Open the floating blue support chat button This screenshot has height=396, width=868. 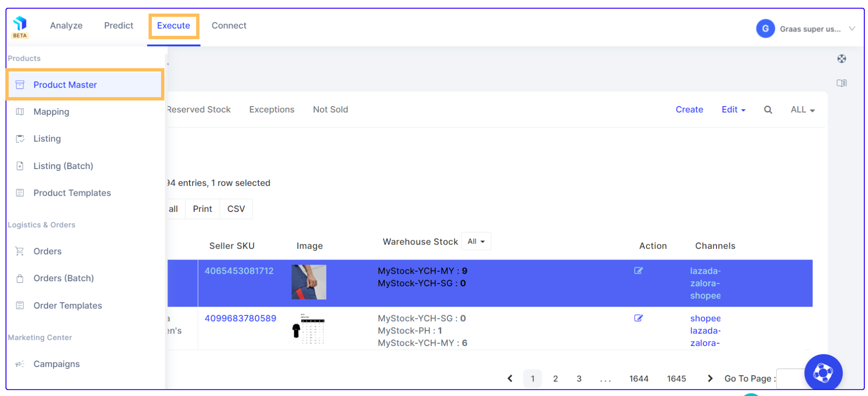[823, 373]
